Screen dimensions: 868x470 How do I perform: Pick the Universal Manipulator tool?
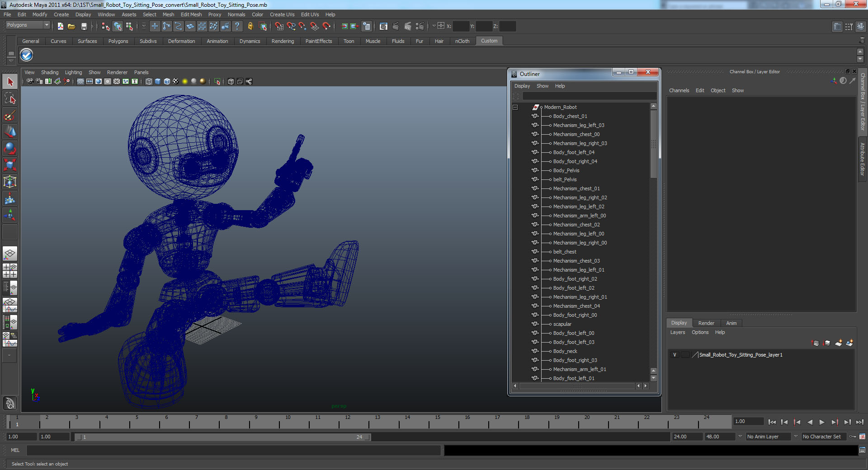click(10, 182)
